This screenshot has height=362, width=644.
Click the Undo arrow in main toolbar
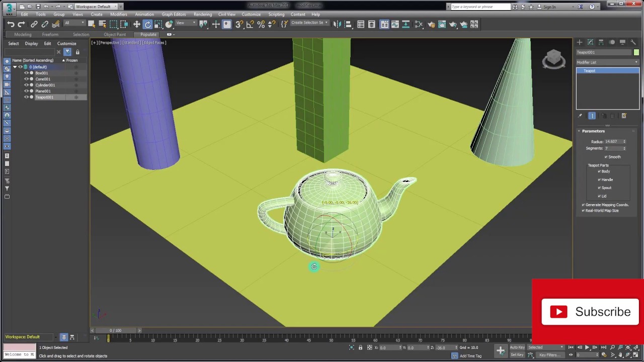pyautogui.click(x=11, y=24)
